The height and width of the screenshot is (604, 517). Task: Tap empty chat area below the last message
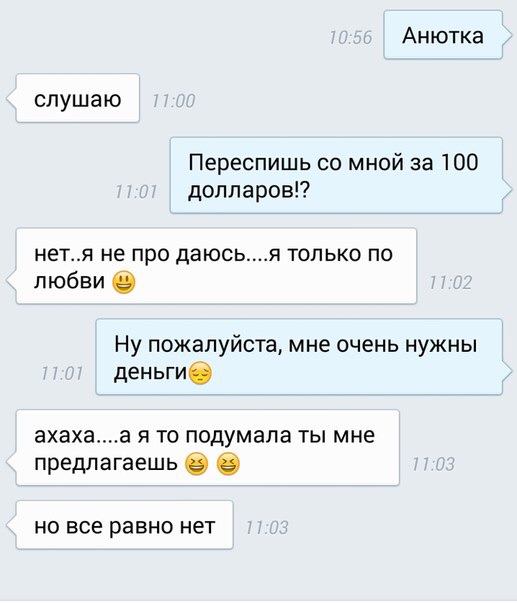click(258, 576)
